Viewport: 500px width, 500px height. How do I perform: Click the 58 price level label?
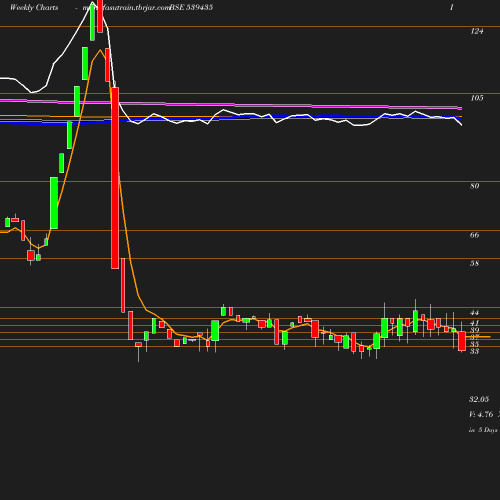pos(475,263)
